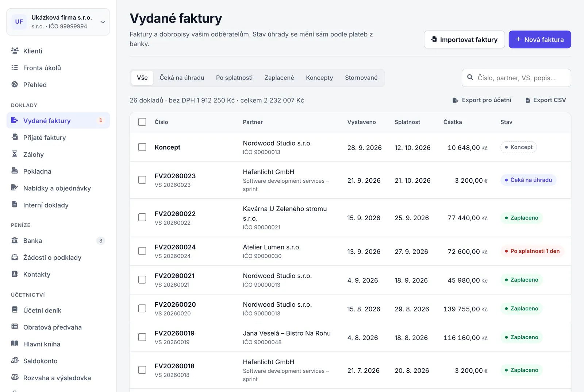Click the Fronta úkolů checklist icon

(15, 67)
